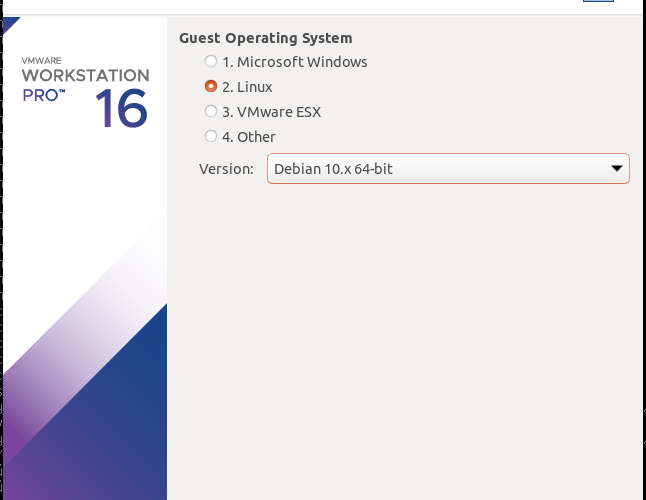Click the Guest Operating System heading

pos(266,38)
